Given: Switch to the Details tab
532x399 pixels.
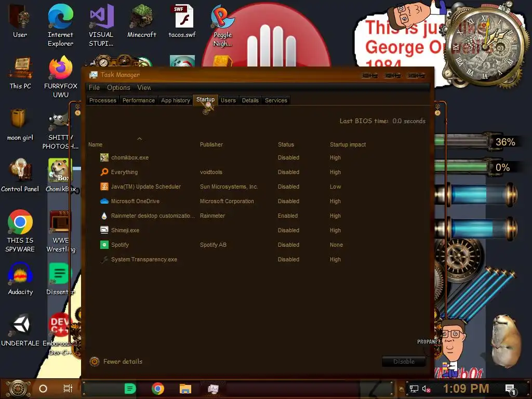Looking at the screenshot, I should [x=250, y=100].
